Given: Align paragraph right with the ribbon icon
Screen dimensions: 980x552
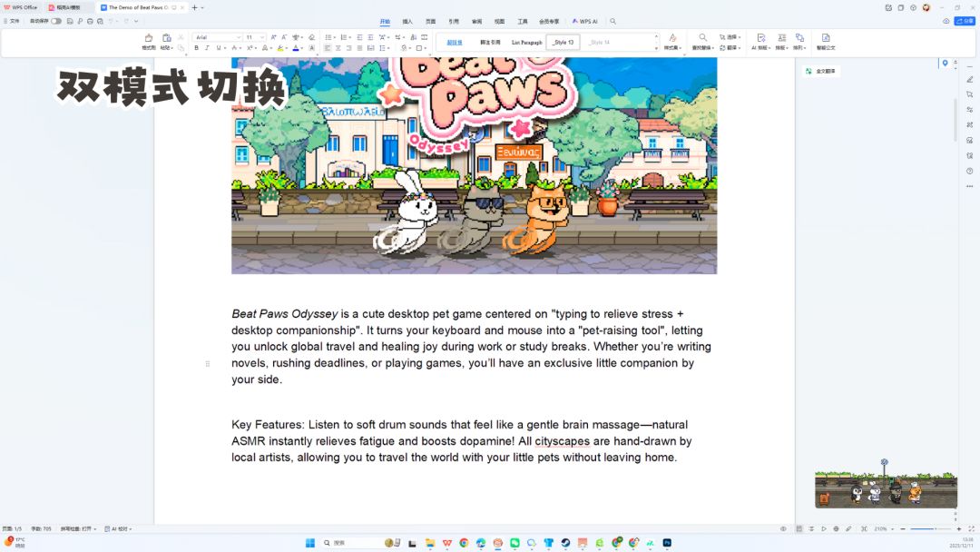Looking at the screenshot, I should coord(348,48).
